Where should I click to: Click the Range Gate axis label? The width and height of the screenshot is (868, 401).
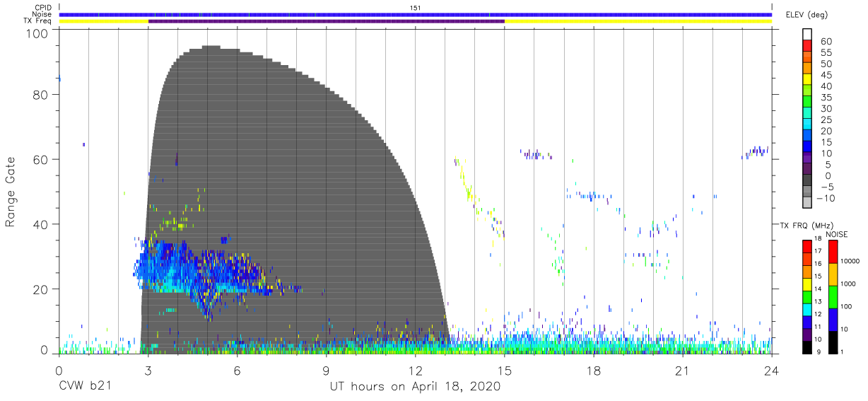(x=11, y=192)
